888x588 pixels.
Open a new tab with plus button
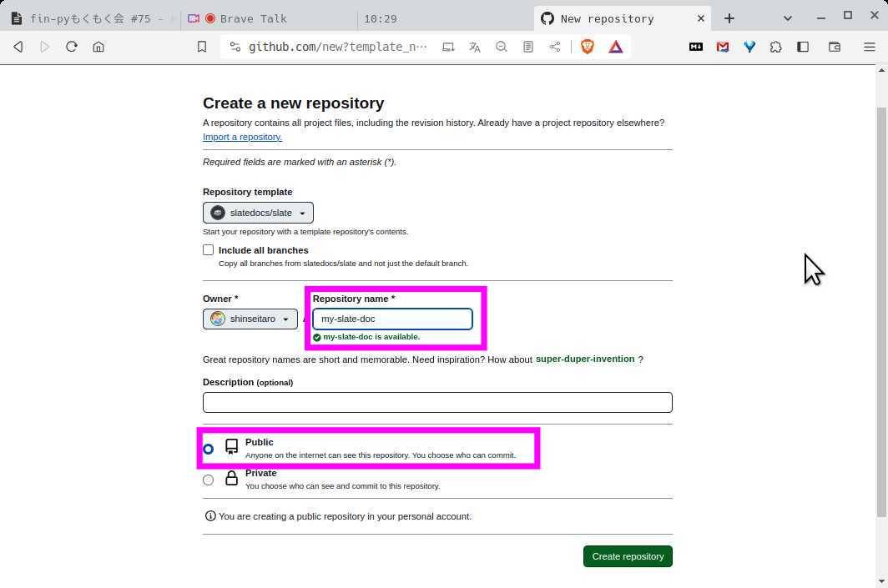pos(729,18)
